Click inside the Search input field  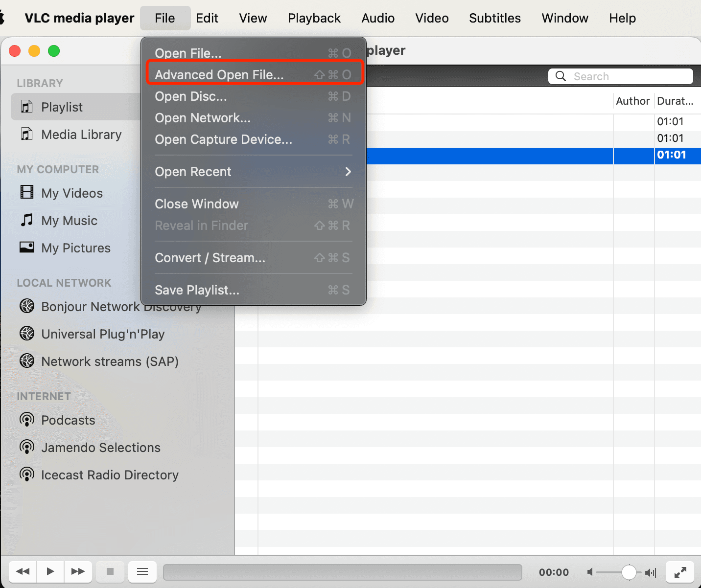[621, 76]
